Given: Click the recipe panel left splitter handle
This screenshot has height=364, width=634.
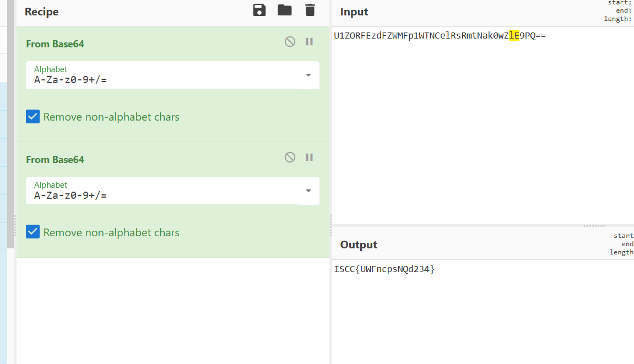Looking at the screenshot, I should pos(15,226).
